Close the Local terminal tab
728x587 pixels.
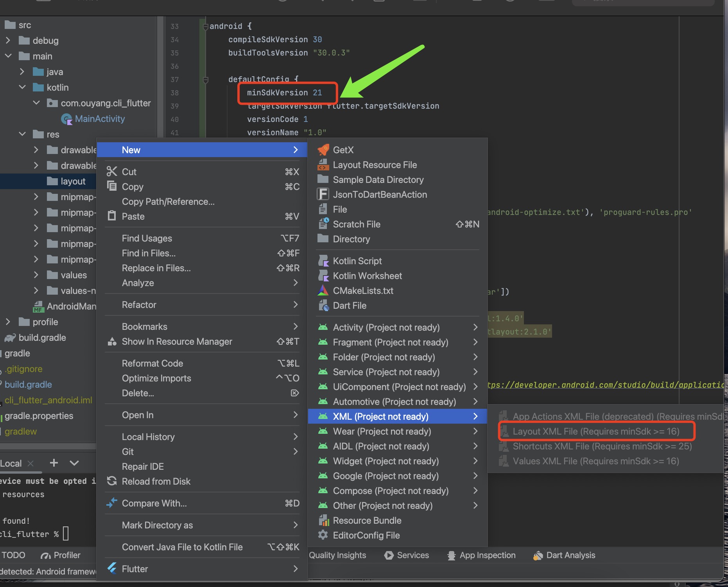pos(30,464)
